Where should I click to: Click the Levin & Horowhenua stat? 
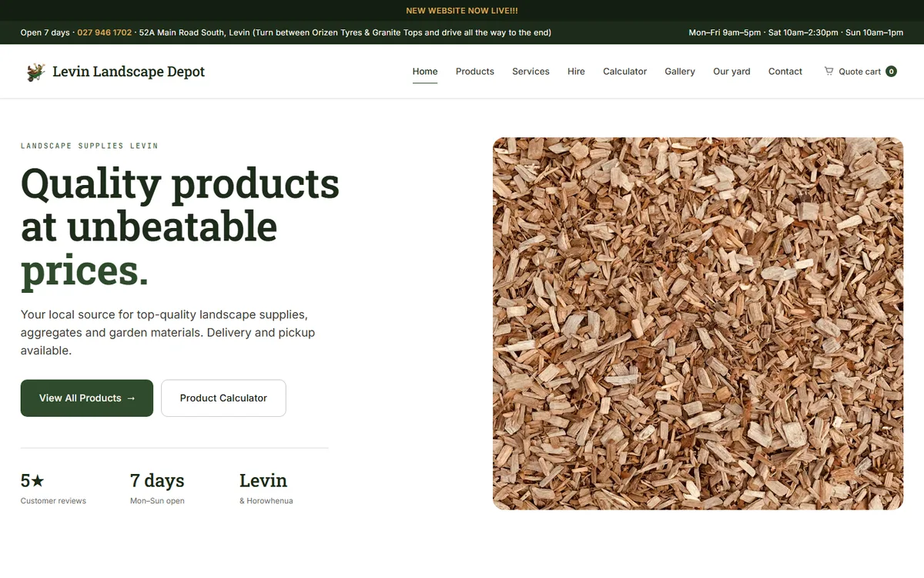click(266, 489)
